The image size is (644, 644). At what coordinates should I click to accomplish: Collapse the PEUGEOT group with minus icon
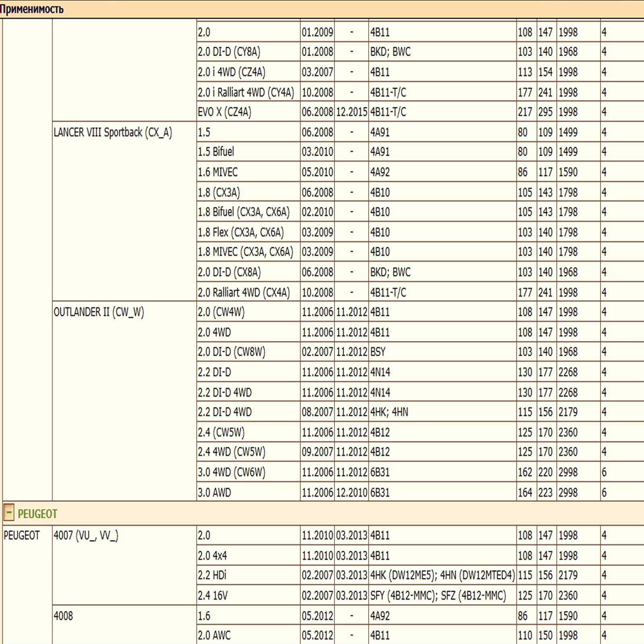tap(8, 513)
